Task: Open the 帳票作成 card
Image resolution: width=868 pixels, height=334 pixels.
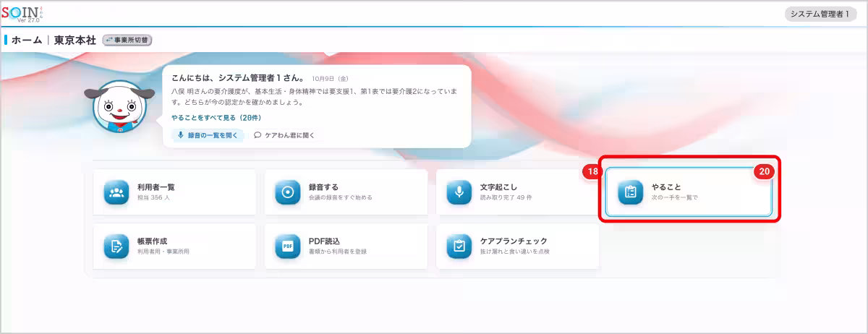Action: click(175, 246)
